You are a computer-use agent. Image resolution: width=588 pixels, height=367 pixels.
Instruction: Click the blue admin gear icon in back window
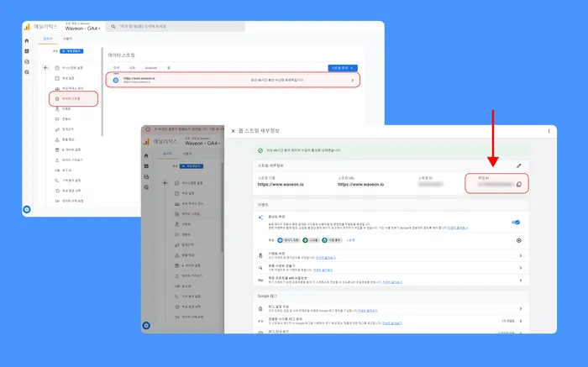(27, 208)
